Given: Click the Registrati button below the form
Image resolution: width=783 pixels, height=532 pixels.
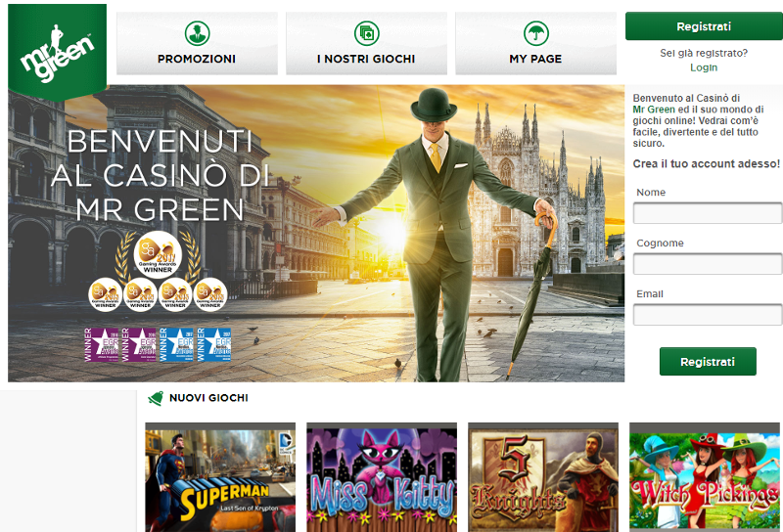Looking at the screenshot, I should click(x=708, y=362).
